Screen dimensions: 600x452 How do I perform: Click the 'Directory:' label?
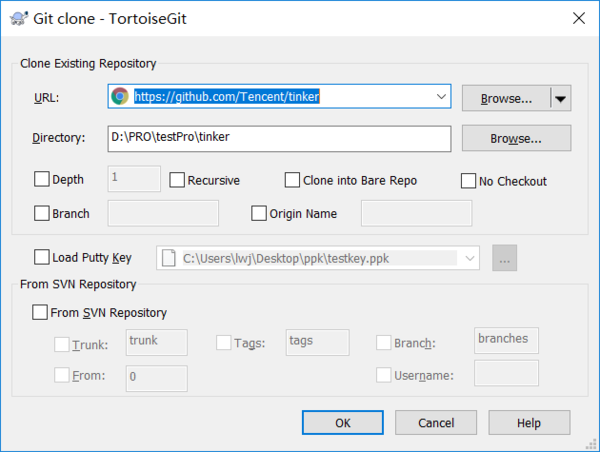pyautogui.click(x=59, y=138)
